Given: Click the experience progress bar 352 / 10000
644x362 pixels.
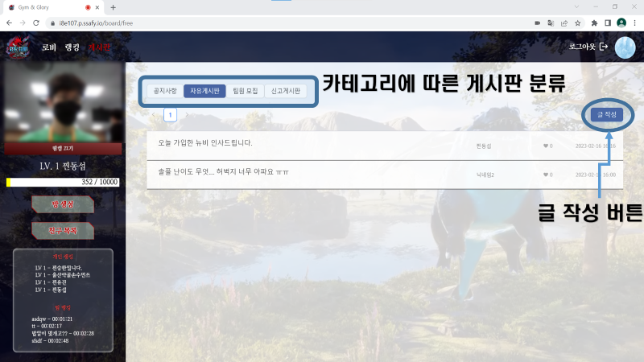Looking at the screenshot, I should click(63, 182).
